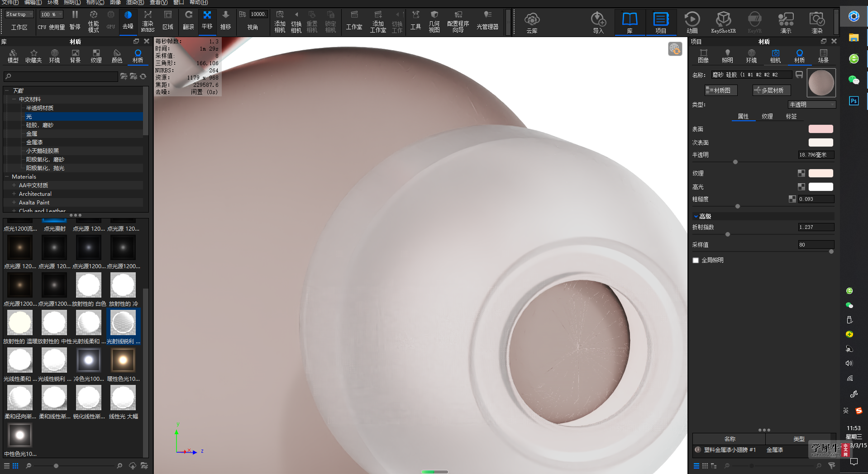Select the 推移 dolly camera tool
Screen dimensions: 868x474
tap(226, 20)
